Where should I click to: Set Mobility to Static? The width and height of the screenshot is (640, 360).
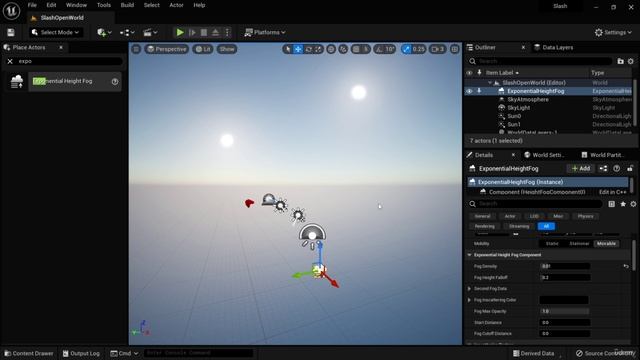pos(552,244)
